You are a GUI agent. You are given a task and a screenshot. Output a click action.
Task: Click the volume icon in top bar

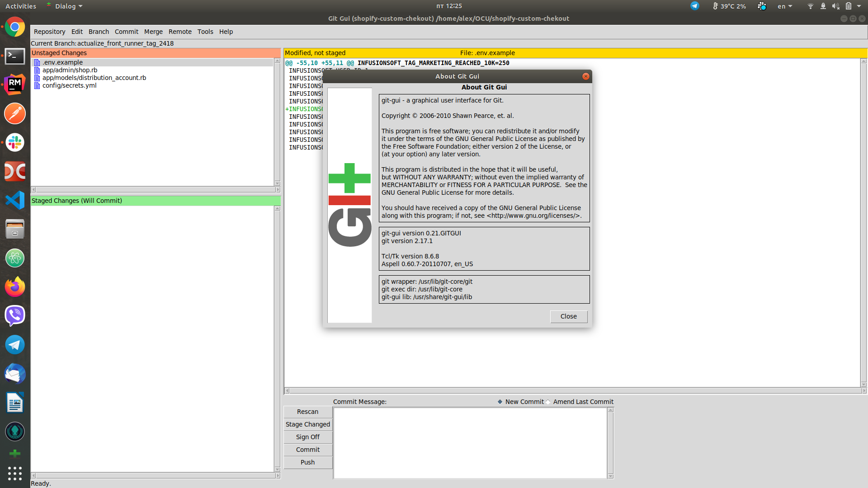click(x=835, y=6)
